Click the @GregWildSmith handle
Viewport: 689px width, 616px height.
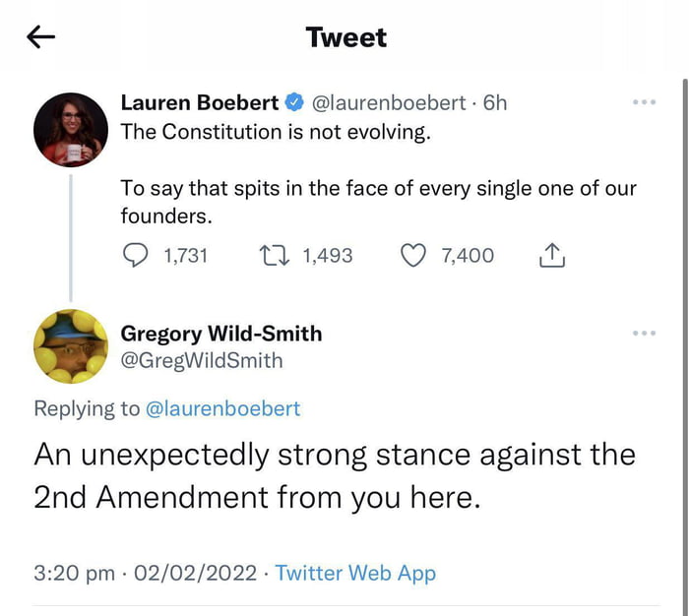pos(201,361)
